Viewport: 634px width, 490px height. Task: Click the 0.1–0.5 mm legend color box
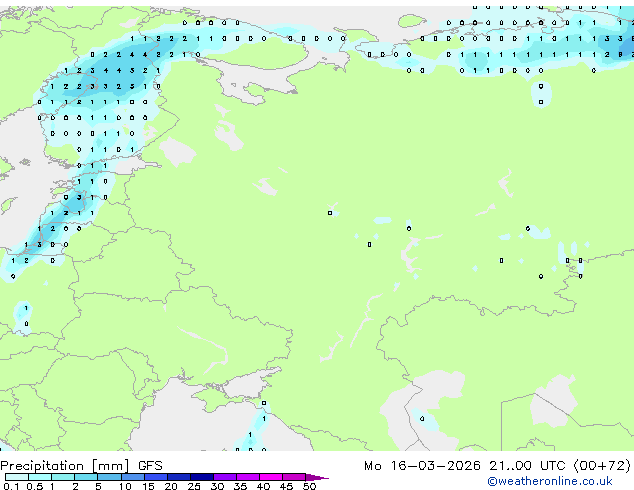17,477
